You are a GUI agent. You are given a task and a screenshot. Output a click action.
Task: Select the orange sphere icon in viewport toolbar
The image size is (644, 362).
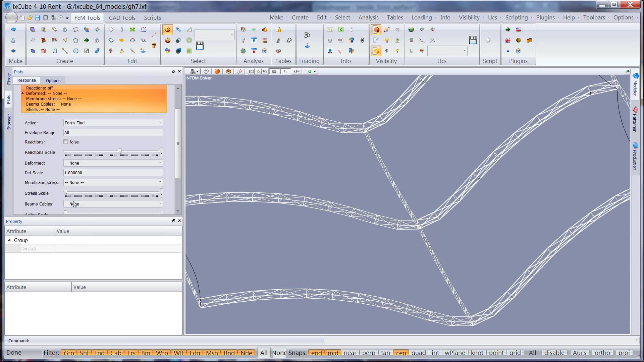click(217, 71)
